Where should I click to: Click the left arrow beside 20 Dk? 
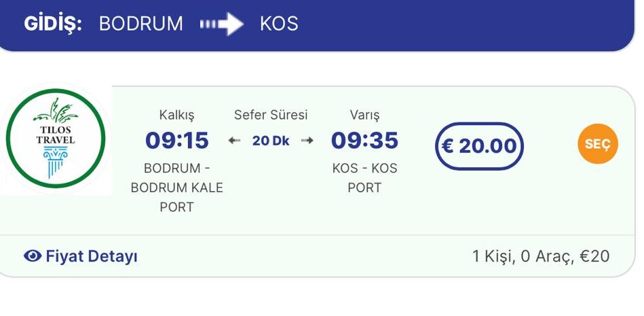[x=234, y=141]
